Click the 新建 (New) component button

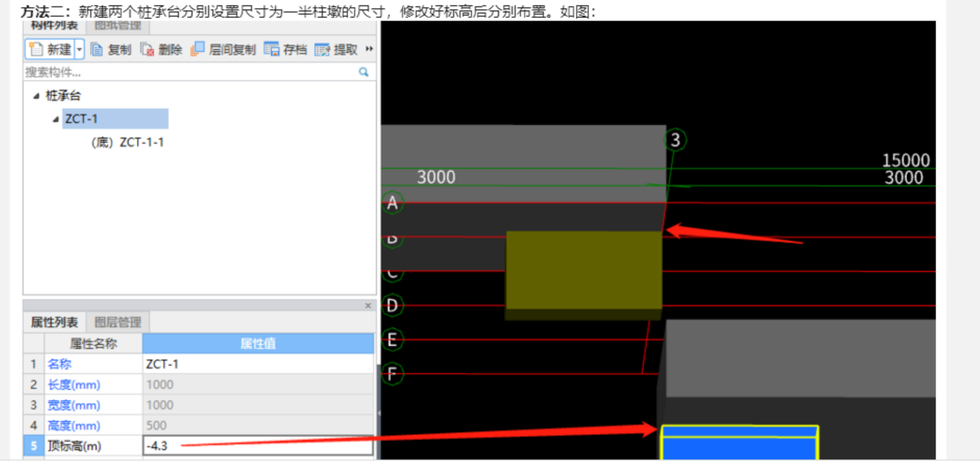(x=49, y=49)
